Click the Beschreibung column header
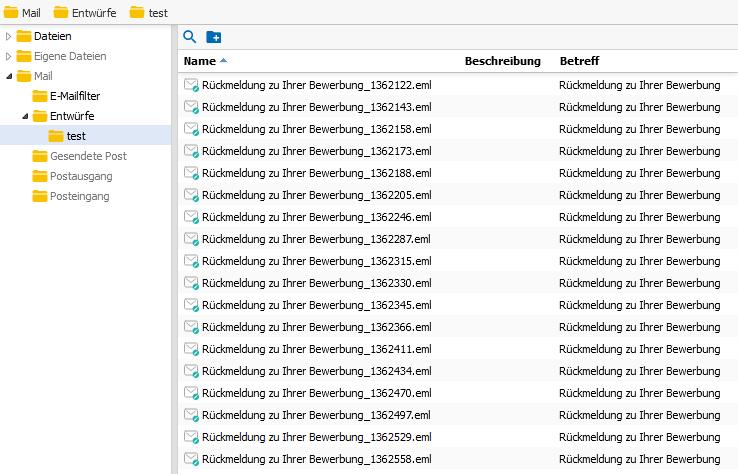This screenshot has height=474, width=738. [503, 61]
